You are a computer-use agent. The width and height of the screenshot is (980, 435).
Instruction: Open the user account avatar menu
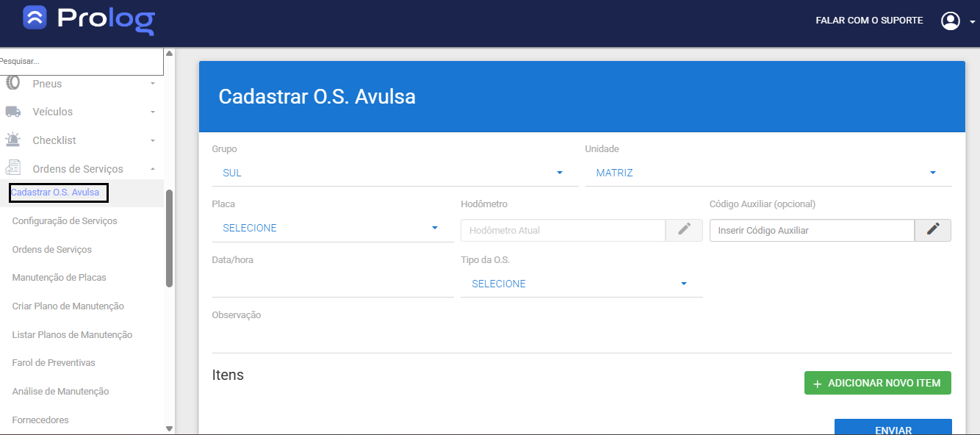(950, 21)
